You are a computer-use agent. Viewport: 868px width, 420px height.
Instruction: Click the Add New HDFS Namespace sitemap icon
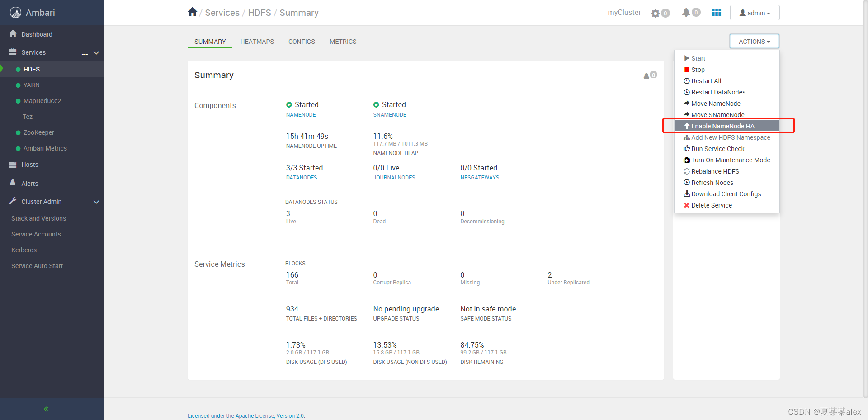point(687,137)
